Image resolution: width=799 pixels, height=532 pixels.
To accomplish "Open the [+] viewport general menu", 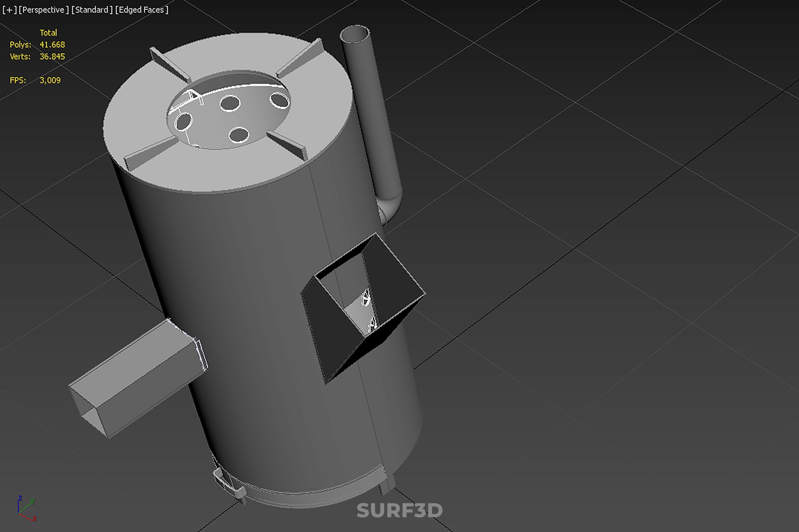I will [x=9, y=10].
